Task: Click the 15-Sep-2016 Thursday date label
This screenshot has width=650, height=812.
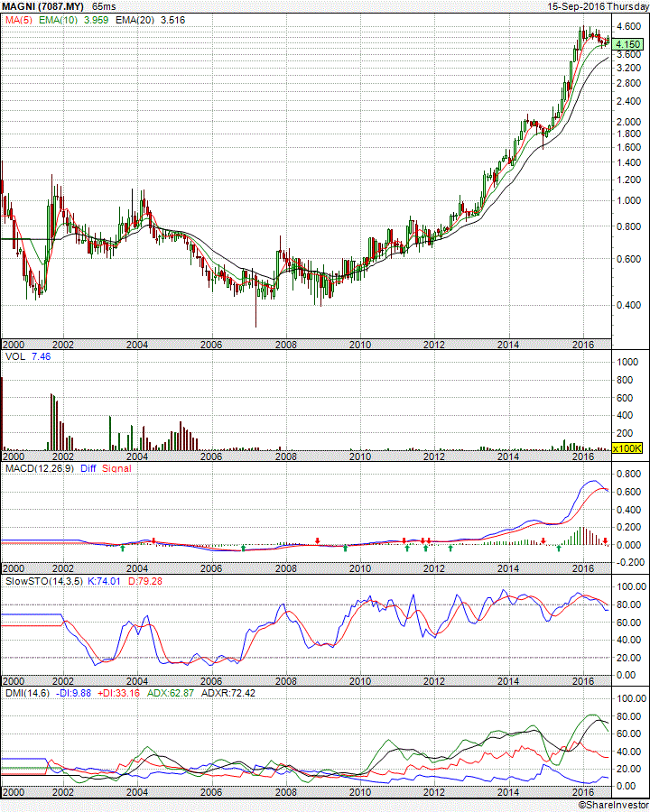Action: tap(599, 6)
